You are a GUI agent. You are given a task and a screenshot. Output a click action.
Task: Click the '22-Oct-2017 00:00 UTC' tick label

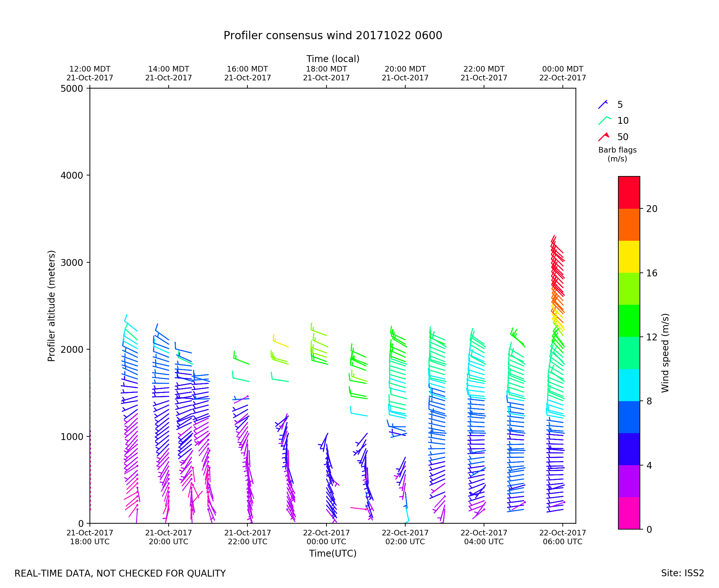point(326,537)
